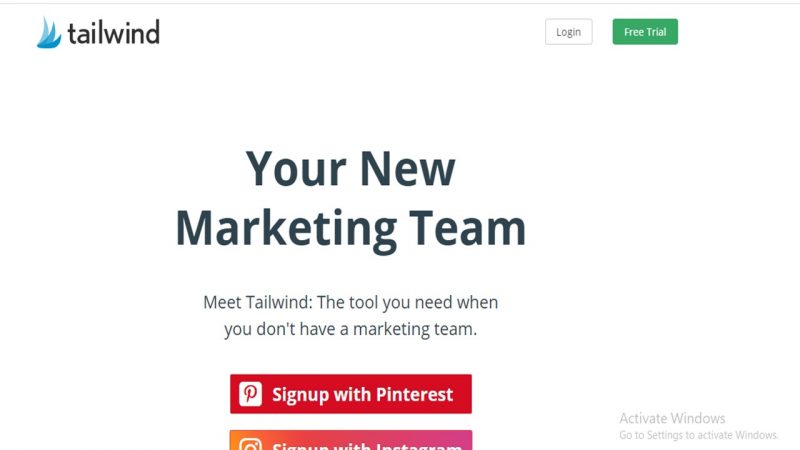Click the "Marketing Team" heading line
Screen dimensions: 800x450
click(x=351, y=229)
